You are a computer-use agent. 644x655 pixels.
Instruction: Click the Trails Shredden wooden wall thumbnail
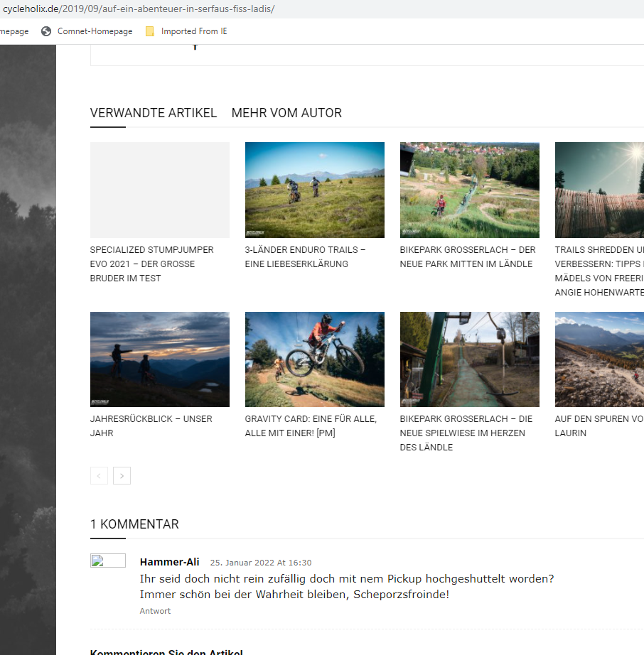coord(599,190)
